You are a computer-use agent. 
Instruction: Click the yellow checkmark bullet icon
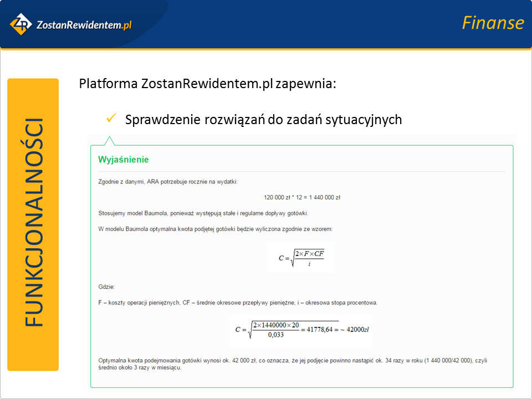point(110,119)
